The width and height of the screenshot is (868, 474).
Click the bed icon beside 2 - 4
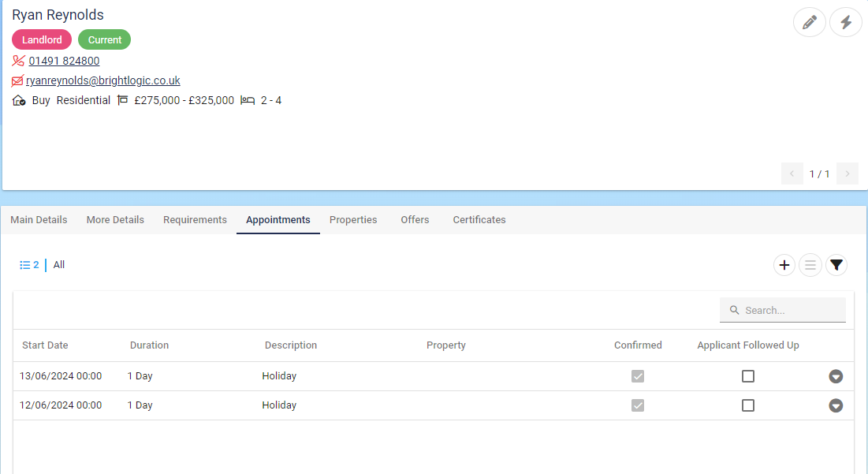tap(248, 100)
